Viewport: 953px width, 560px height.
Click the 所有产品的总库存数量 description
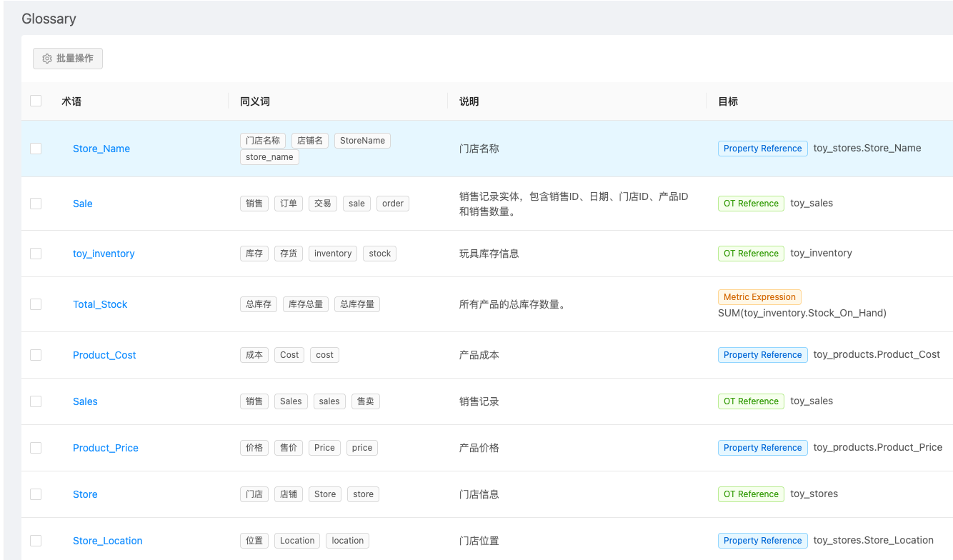click(x=512, y=304)
